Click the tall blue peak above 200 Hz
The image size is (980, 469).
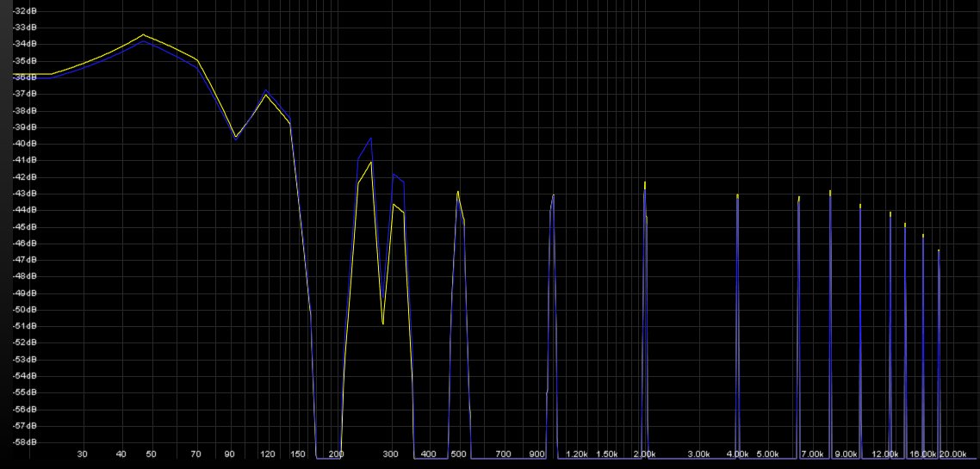tap(370, 138)
